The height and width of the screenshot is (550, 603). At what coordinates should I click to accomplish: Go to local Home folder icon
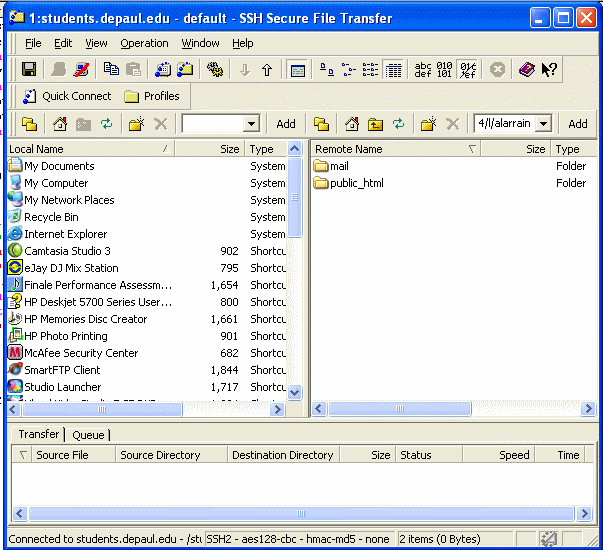[60, 124]
